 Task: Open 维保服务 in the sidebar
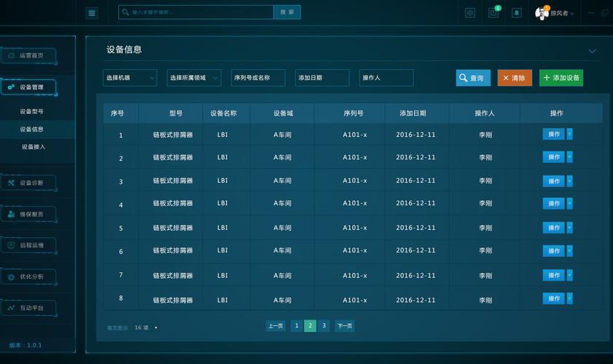click(28, 214)
